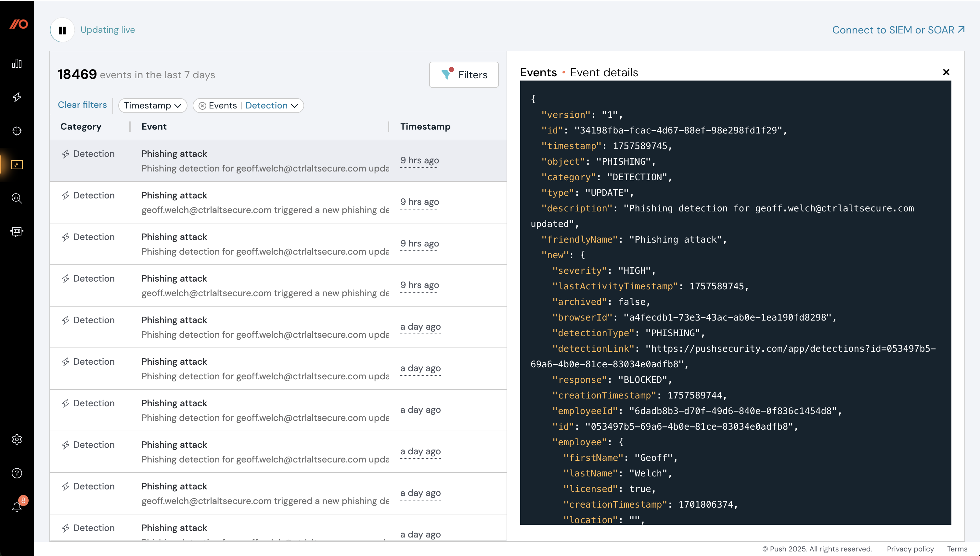Remove the Events filter with x icon
This screenshot has width=980, height=556.
(202, 106)
